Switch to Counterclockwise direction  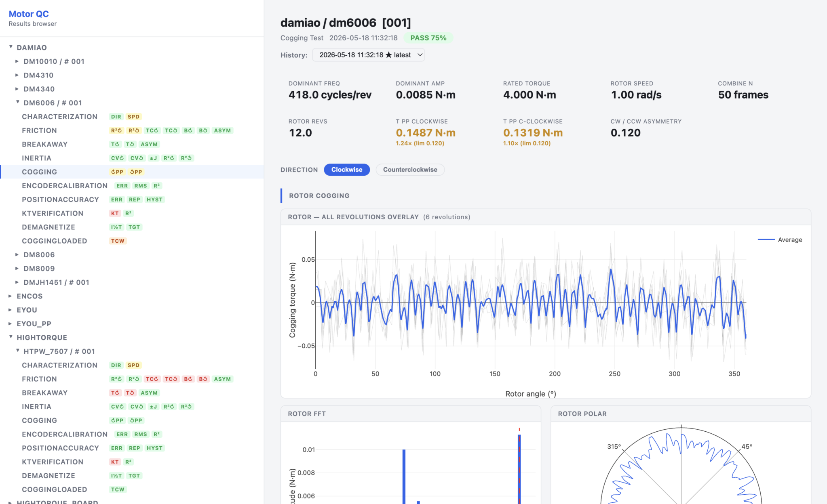point(410,170)
